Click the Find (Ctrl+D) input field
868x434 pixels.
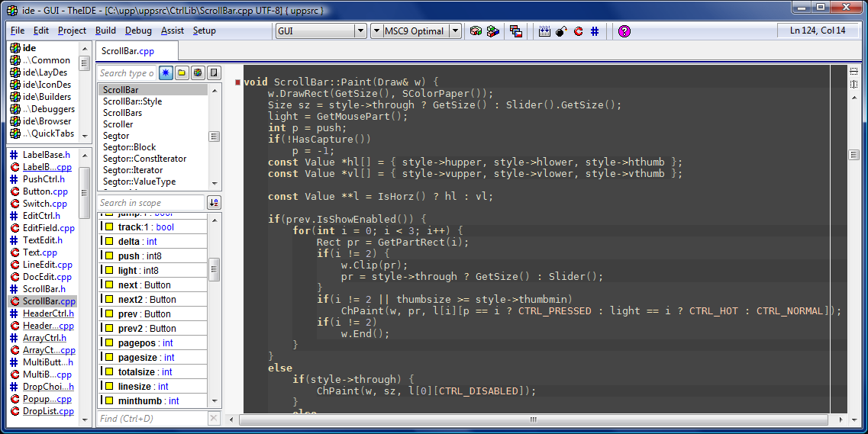point(151,419)
